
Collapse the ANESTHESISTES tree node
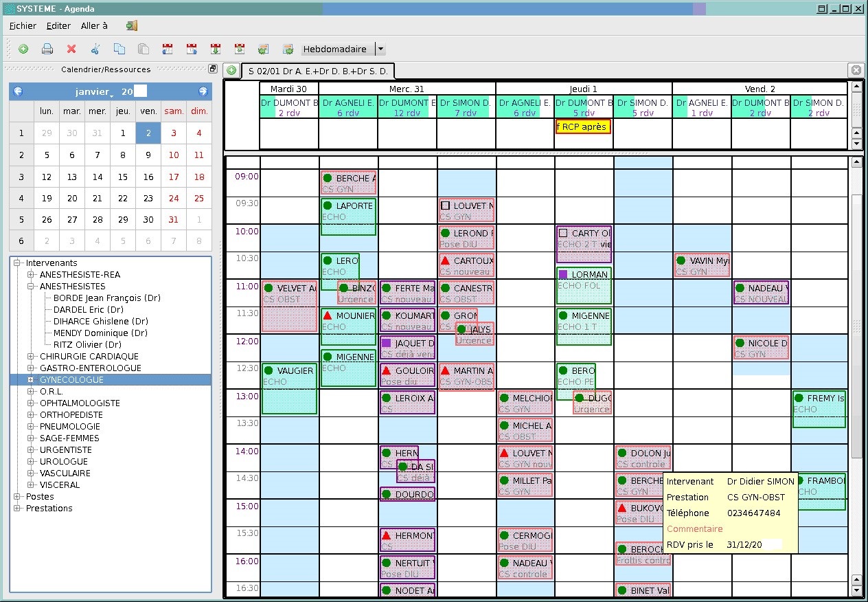31,287
